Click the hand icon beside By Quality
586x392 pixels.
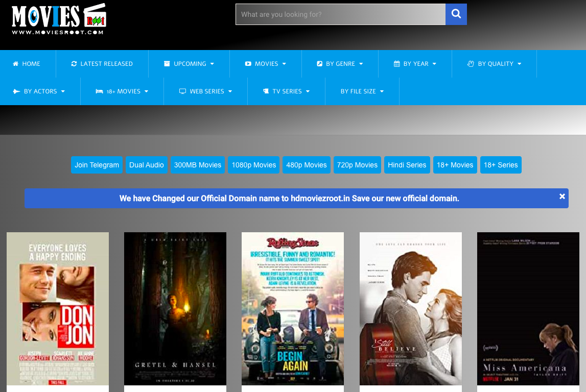pos(471,64)
